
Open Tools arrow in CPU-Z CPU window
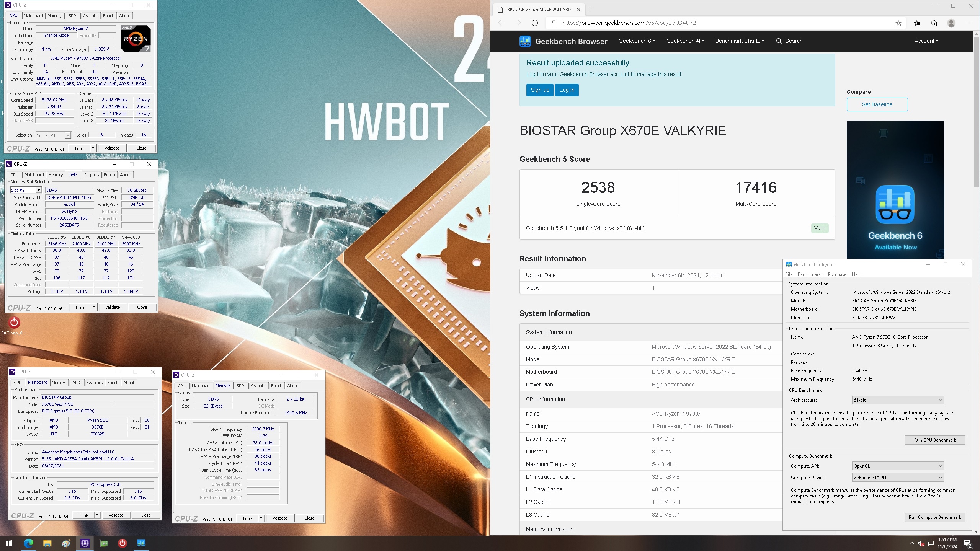(93, 148)
